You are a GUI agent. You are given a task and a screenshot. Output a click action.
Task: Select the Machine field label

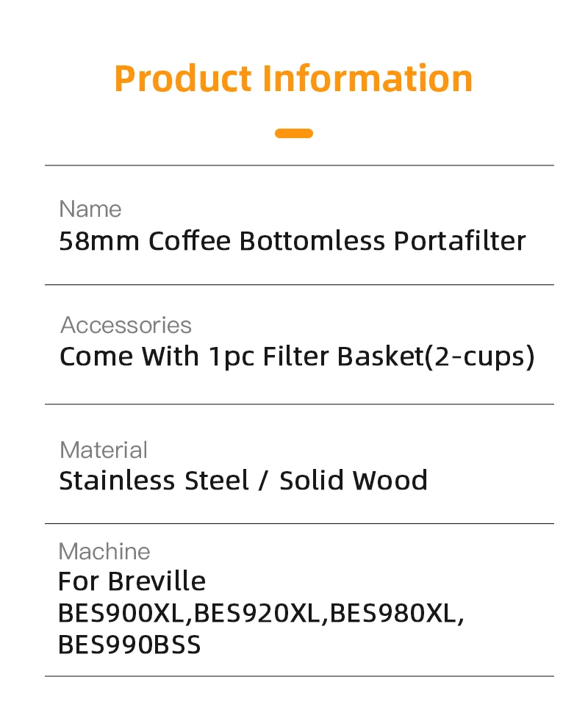click(x=104, y=551)
